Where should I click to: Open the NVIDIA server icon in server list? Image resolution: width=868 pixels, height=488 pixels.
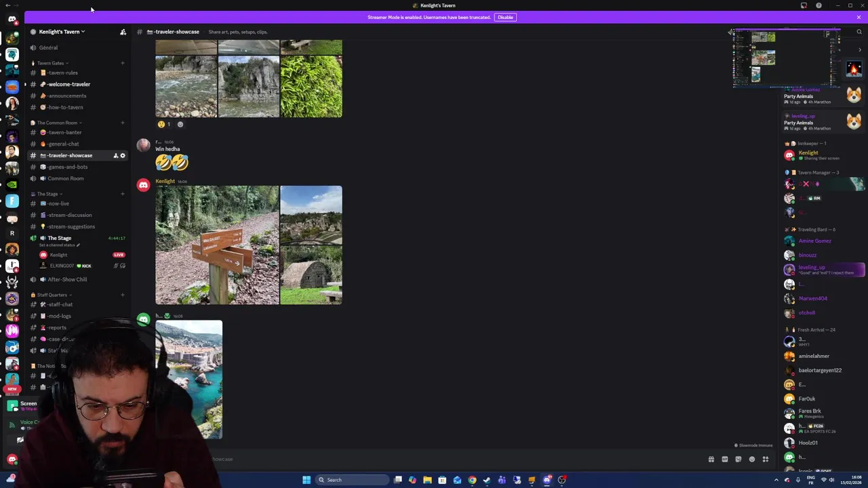click(x=12, y=184)
